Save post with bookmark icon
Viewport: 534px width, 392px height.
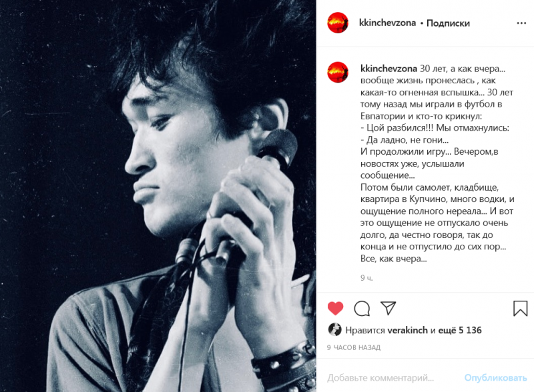coord(520,308)
